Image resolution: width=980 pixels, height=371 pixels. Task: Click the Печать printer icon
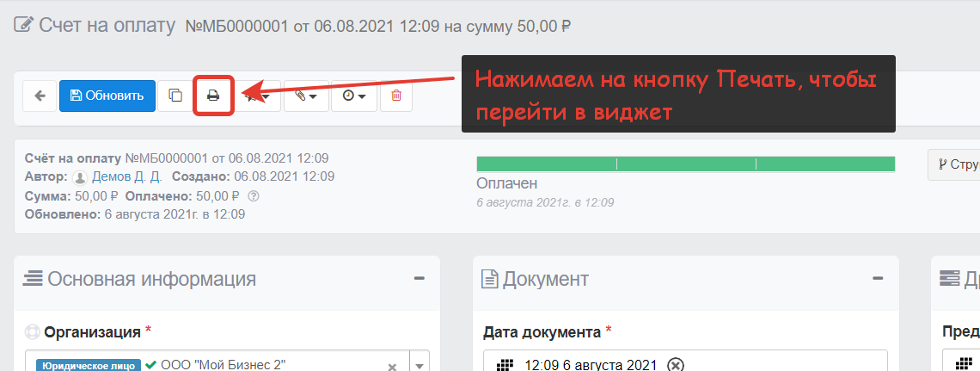[214, 96]
